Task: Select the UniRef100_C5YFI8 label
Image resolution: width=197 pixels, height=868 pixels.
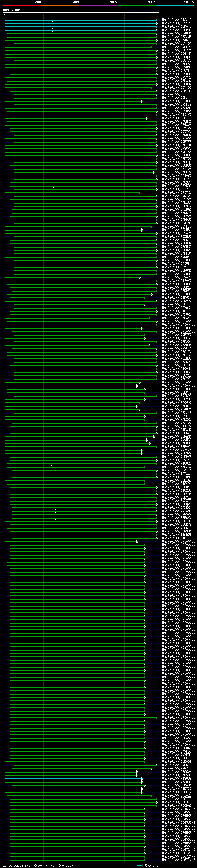Action: (177, 226)
